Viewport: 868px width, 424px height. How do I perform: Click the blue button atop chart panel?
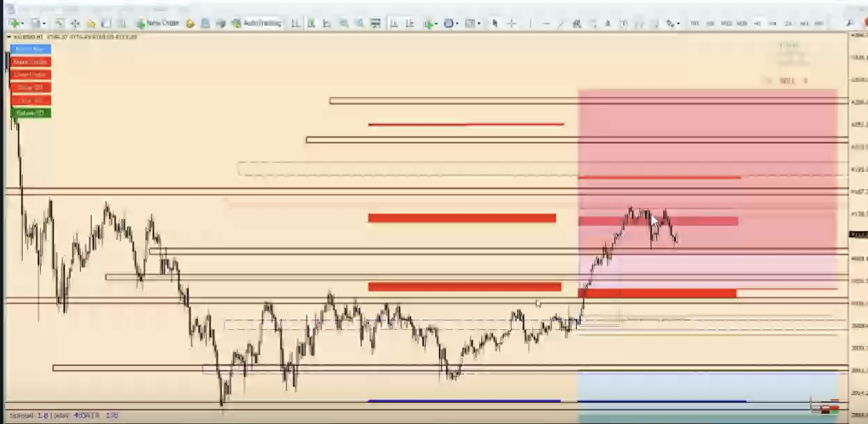(x=31, y=49)
